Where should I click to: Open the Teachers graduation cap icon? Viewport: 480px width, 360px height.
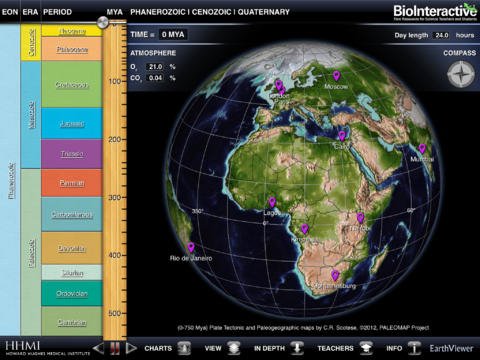tap(366, 348)
